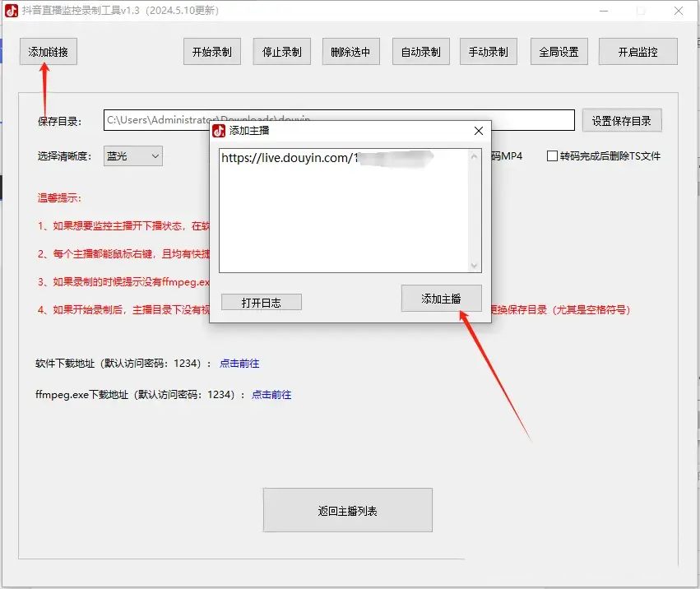The image size is (700, 589).
Task: Choose 手动录制 mode
Action: coord(489,52)
